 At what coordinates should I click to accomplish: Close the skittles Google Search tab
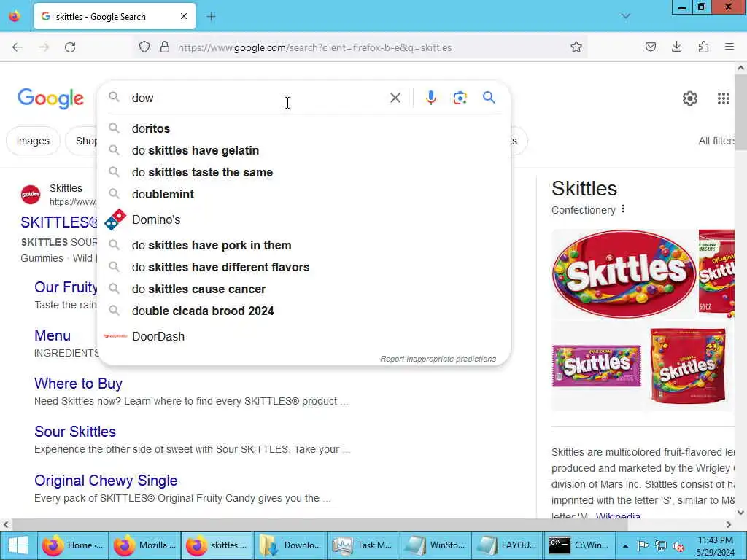(x=184, y=17)
